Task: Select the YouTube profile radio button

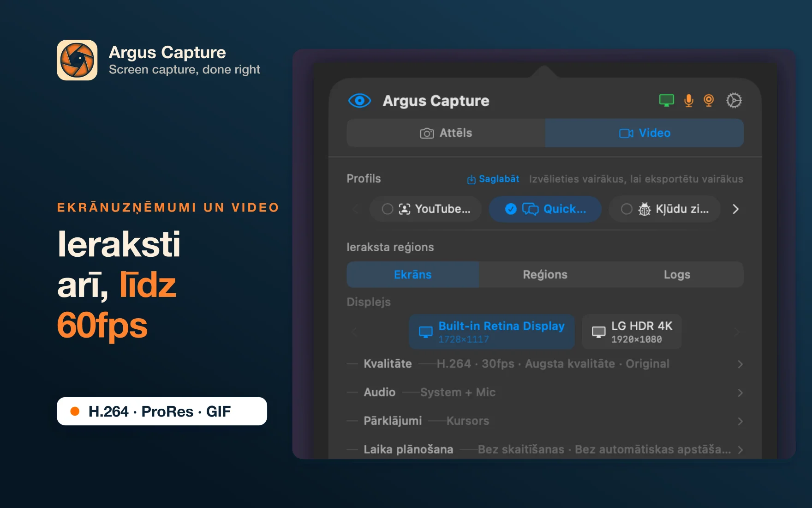Action: click(x=388, y=209)
